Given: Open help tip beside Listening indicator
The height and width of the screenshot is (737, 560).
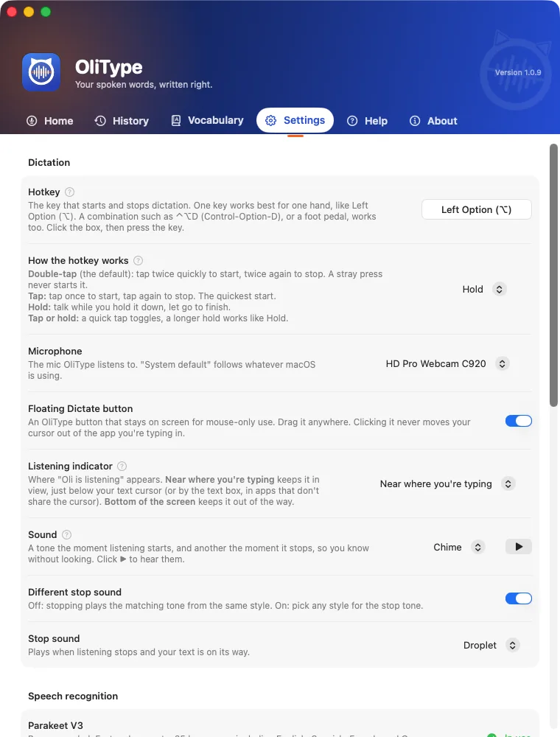Looking at the screenshot, I should [122, 466].
